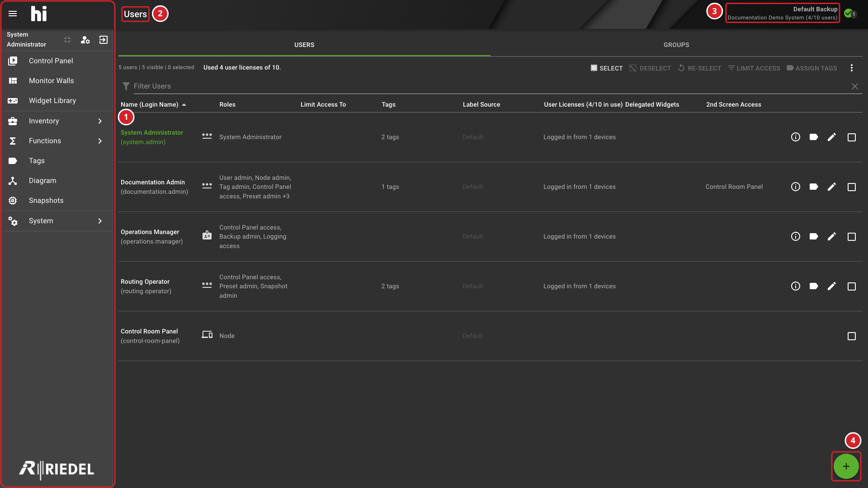Click the Tags column header
Image resolution: width=868 pixels, height=488 pixels.
(x=388, y=104)
